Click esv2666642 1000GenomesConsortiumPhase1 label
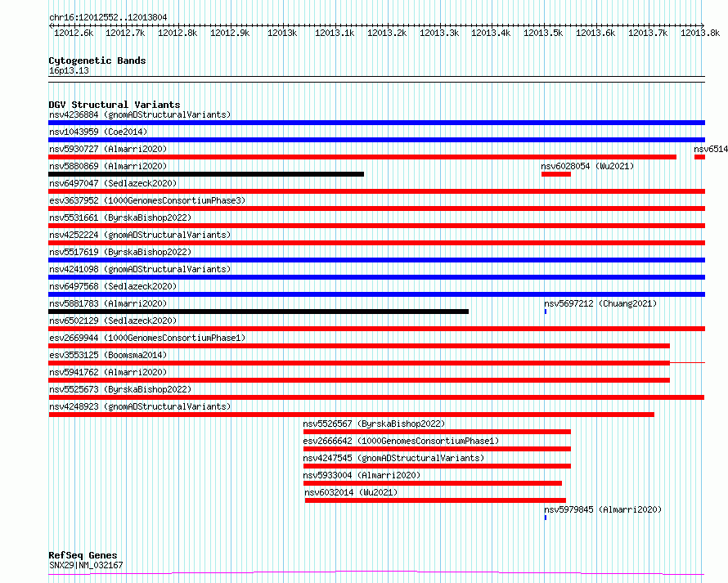Viewport: 728px width, 583px height. click(x=401, y=441)
